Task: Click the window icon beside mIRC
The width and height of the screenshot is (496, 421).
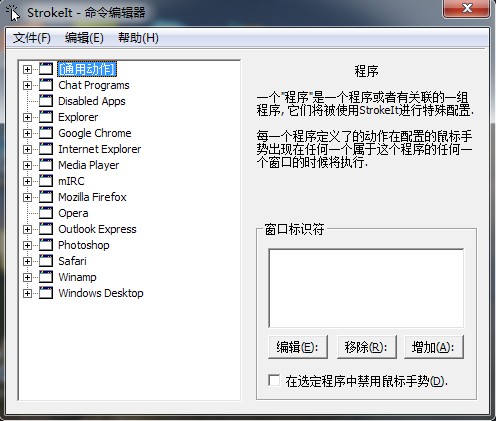Action: [46, 181]
